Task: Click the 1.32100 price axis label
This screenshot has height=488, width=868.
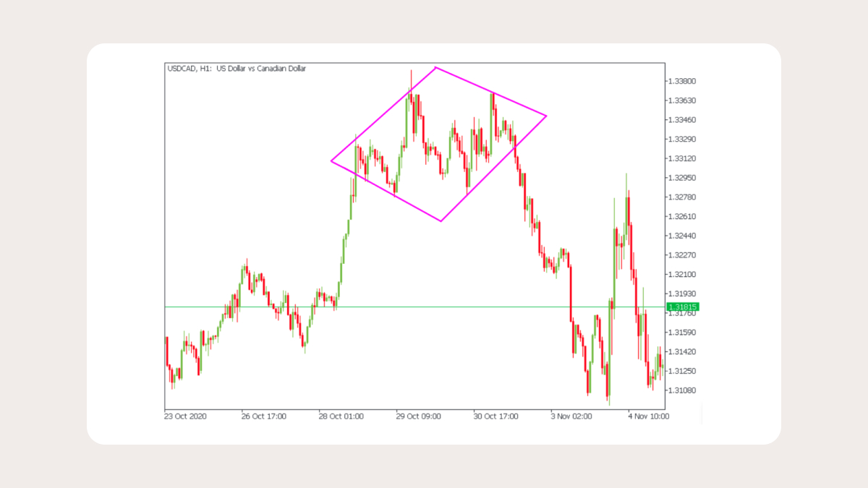Action: tap(683, 274)
